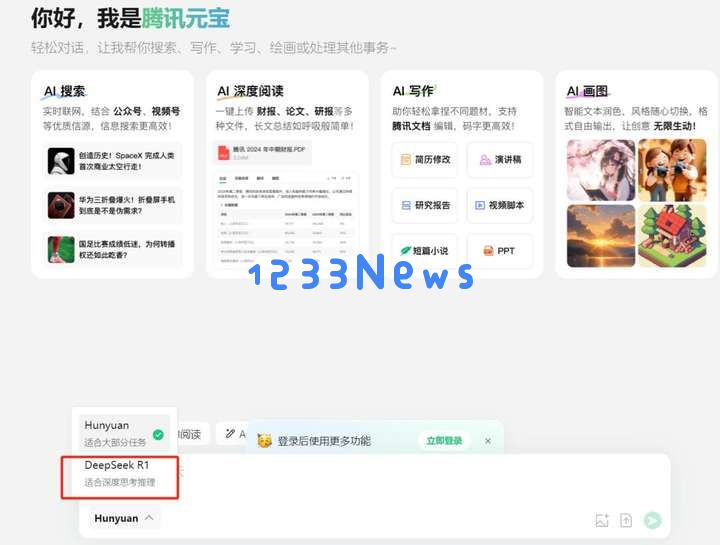720x545 pixels.
Task: Click the smiley emoji in login banner
Action: (x=264, y=441)
